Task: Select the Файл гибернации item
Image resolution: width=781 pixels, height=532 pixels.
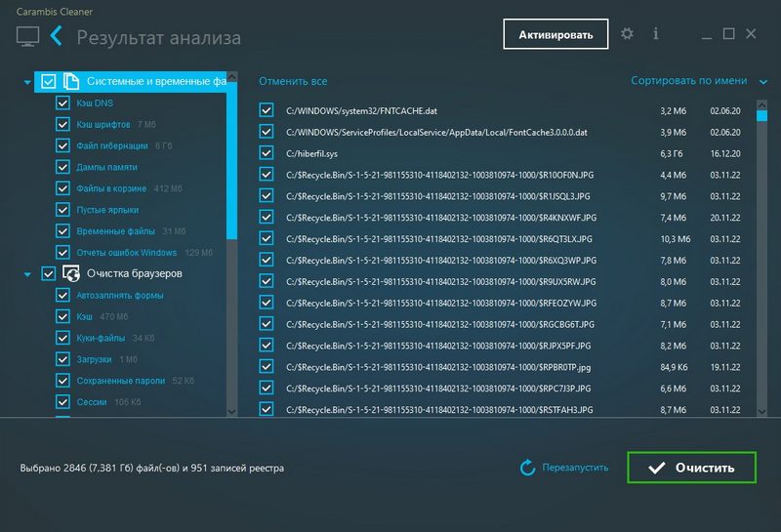Action: 112,146
